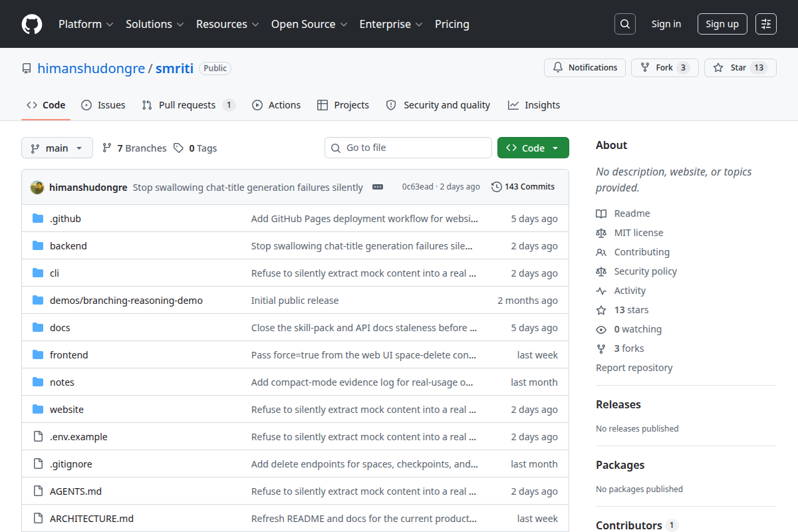Click the Report repository link
Viewport: 798px width, 532px height.
click(x=634, y=368)
